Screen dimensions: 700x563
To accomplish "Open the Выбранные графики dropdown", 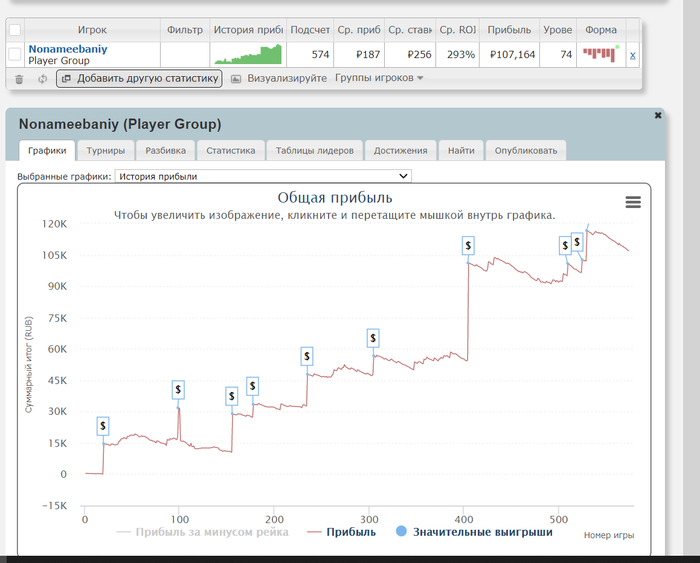I will [x=263, y=176].
